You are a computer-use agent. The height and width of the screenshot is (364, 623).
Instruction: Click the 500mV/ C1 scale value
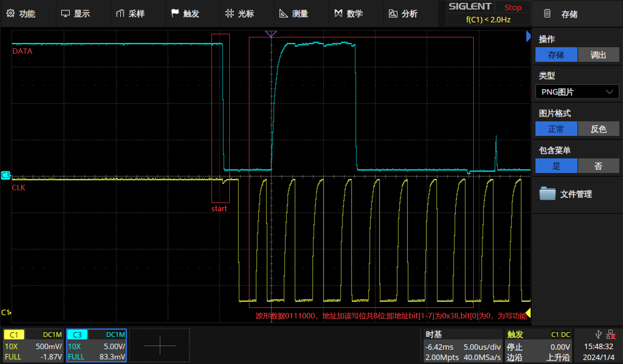tap(48, 347)
